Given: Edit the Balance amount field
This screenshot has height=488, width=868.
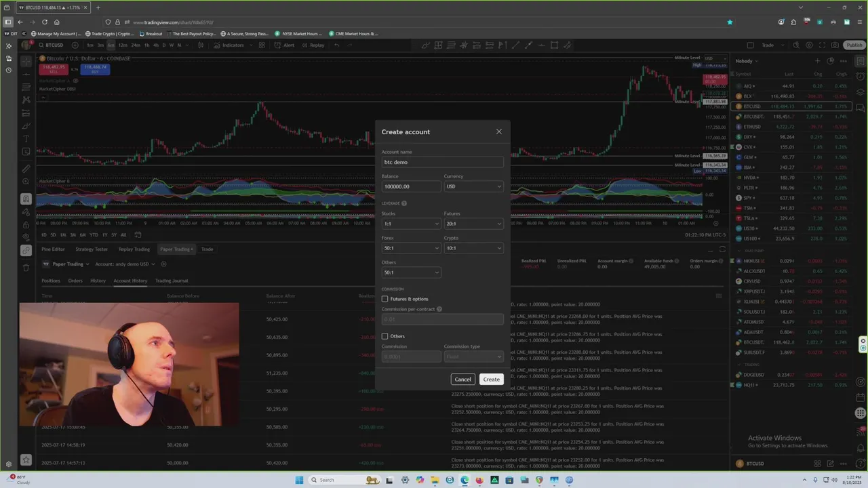Looking at the screenshot, I should point(411,186).
